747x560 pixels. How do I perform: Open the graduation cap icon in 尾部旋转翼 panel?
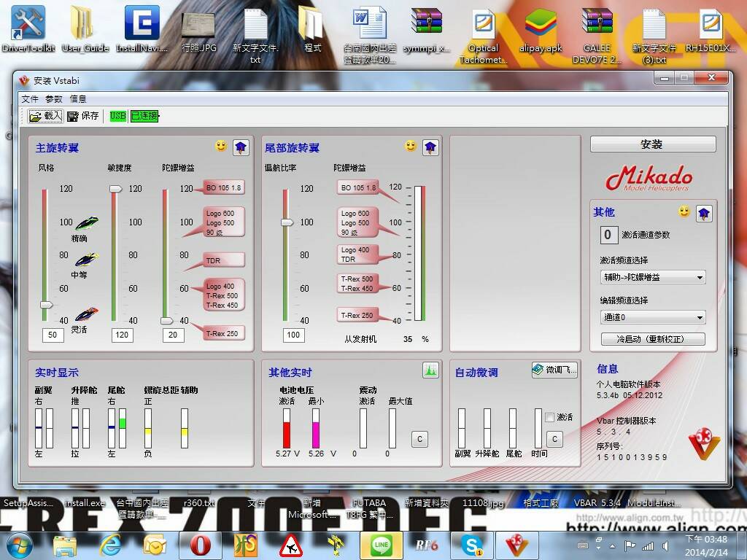tap(430, 147)
